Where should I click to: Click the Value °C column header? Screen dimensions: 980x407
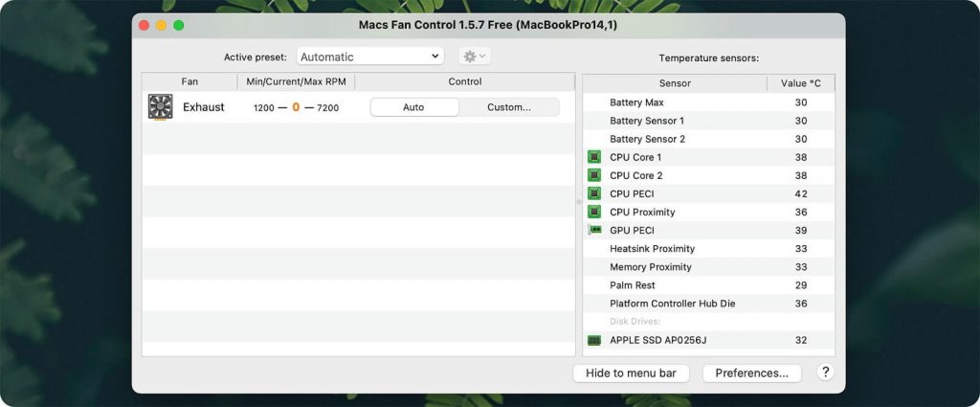tap(801, 83)
